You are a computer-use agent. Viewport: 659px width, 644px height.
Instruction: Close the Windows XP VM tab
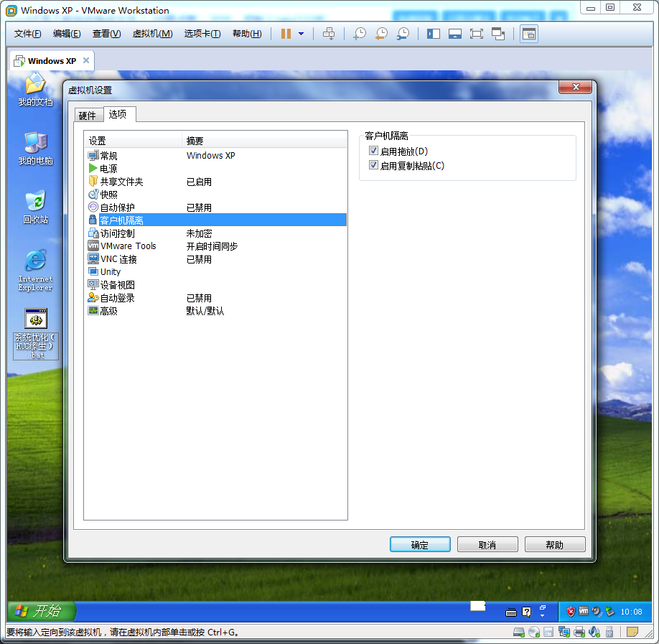[x=86, y=60]
